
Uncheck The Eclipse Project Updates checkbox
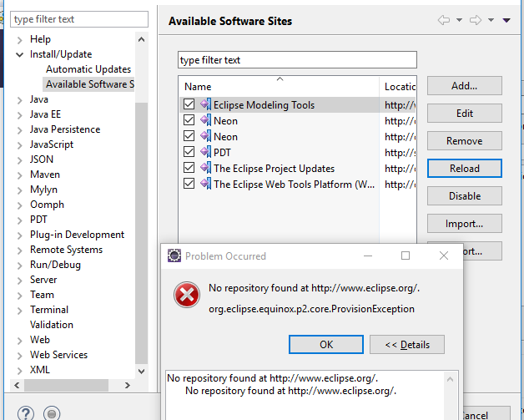tap(189, 168)
